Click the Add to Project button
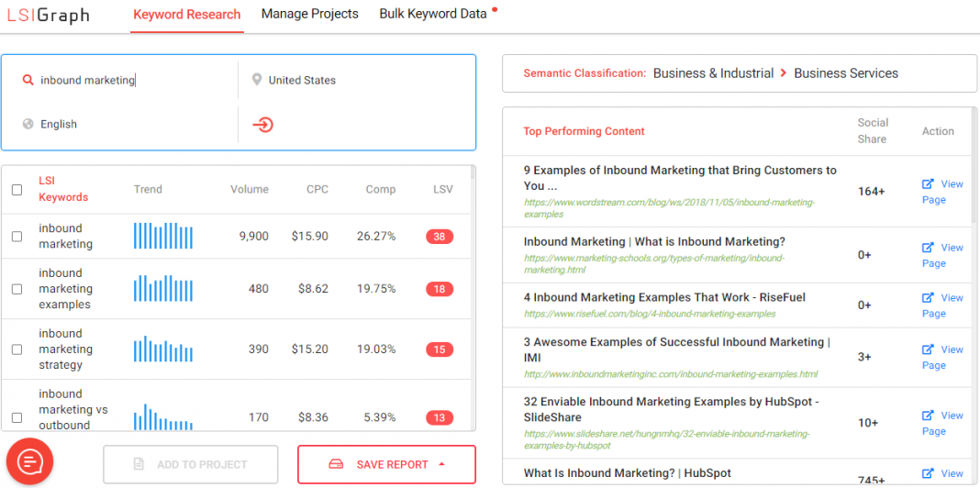 coord(191,464)
